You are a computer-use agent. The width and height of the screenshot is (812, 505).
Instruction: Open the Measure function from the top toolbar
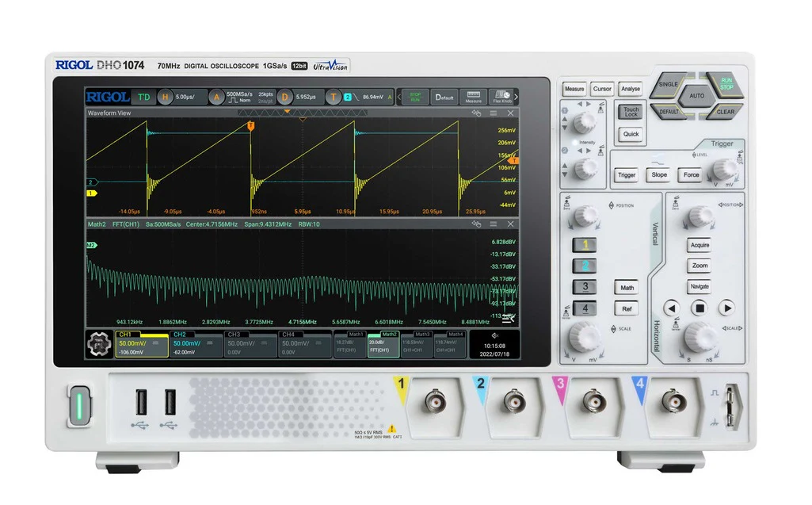point(473,97)
